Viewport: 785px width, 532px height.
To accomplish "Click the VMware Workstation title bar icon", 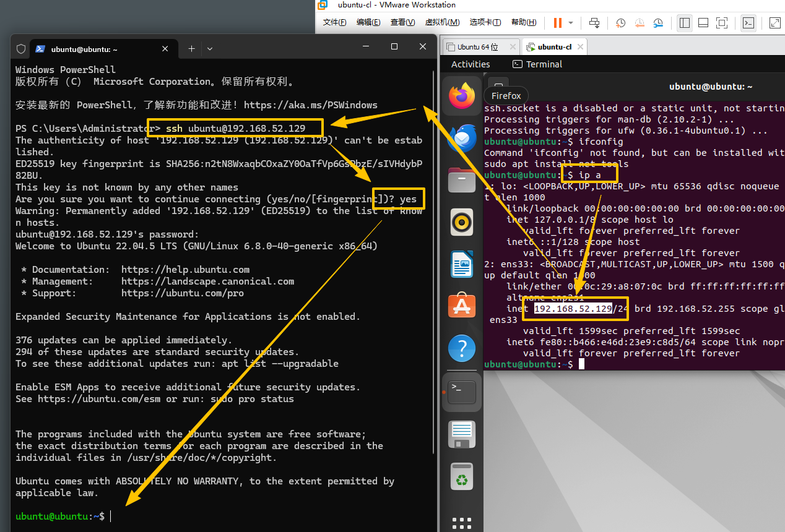I will (x=323, y=5).
